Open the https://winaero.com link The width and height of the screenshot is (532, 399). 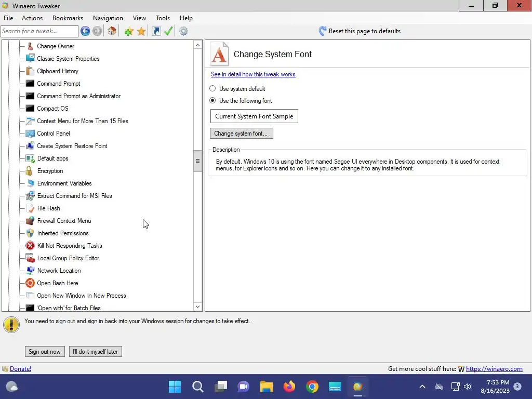pyautogui.click(x=494, y=369)
